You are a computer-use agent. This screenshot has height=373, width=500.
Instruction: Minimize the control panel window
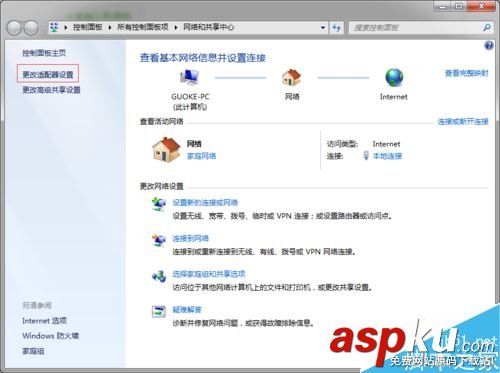pos(442,6)
